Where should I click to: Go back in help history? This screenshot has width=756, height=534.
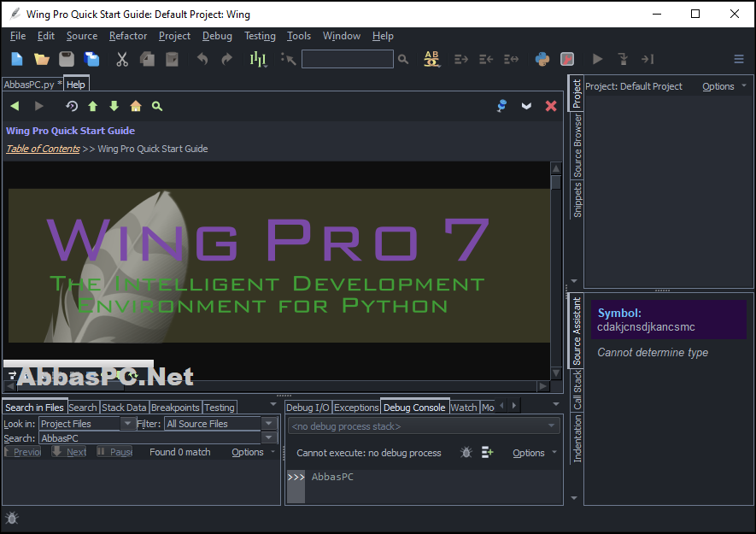tap(15, 106)
